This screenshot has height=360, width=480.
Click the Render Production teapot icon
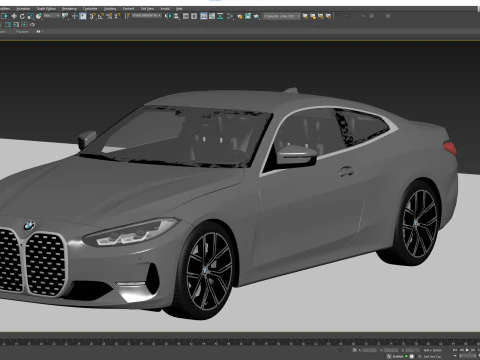256,16
